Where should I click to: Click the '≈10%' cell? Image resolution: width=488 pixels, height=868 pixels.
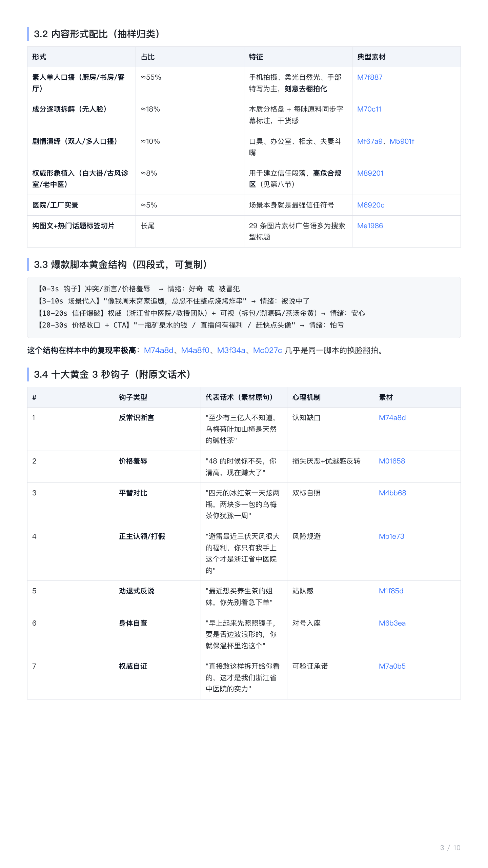[190, 147]
